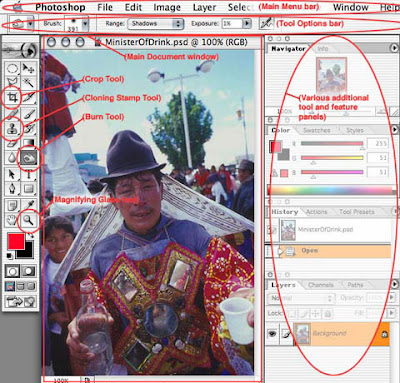The width and height of the screenshot is (400, 383).
Task: Select the Paintbrush tool
Action: click(x=29, y=114)
